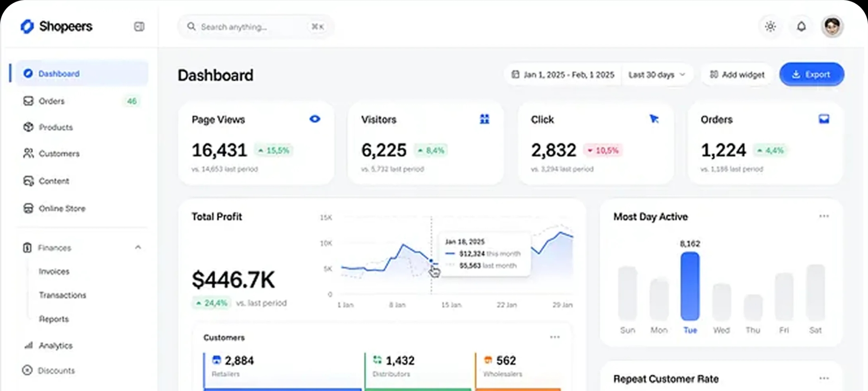Open Orders in sidebar

pyautogui.click(x=82, y=101)
